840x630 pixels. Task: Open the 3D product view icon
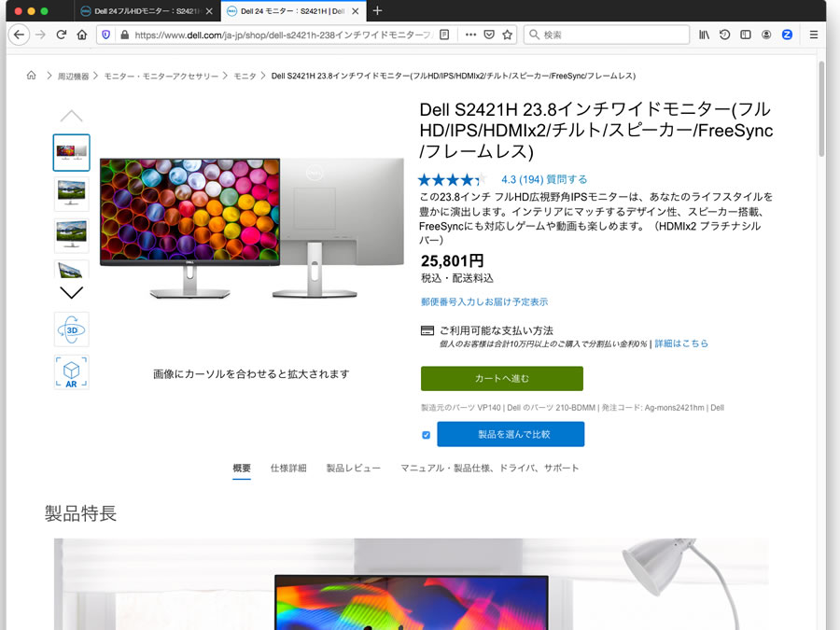(x=71, y=329)
